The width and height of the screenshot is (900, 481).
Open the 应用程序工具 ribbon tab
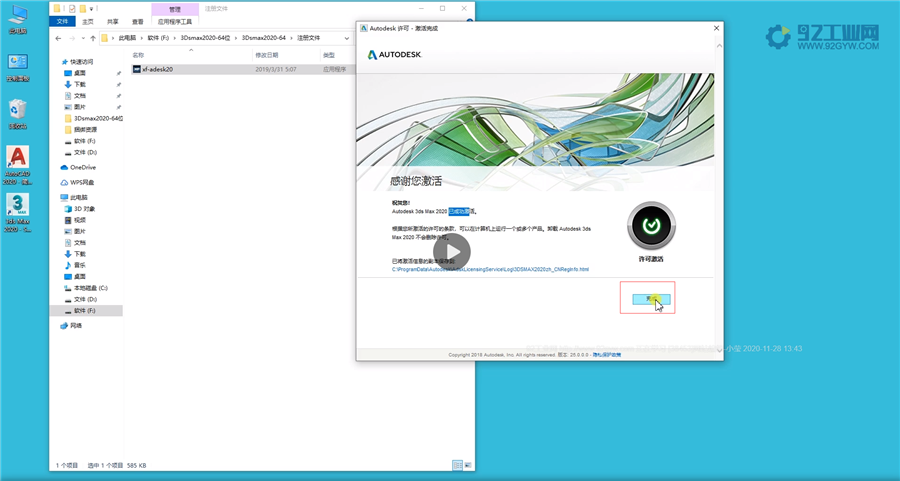pyautogui.click(x=175, y=22)
